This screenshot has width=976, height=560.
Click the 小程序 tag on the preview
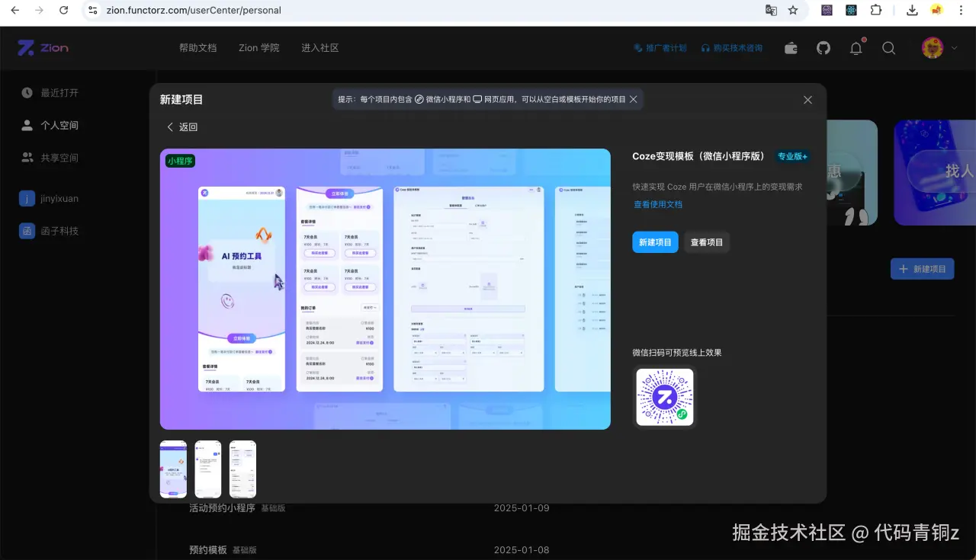(181, 161)
